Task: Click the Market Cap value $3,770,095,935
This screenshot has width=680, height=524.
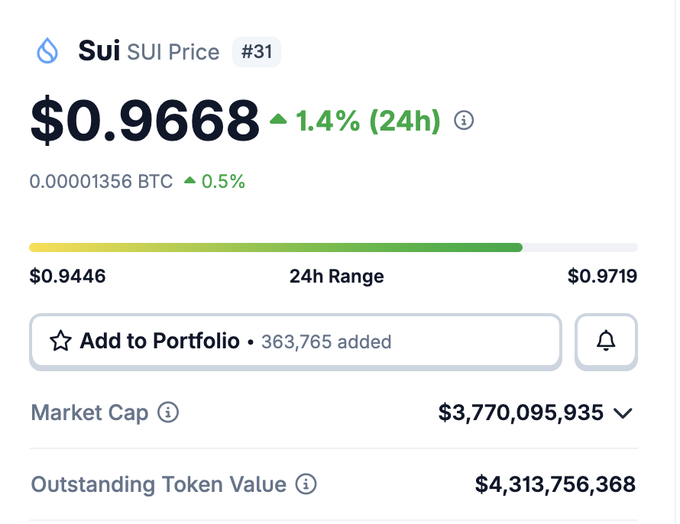Action: (521, 412)
